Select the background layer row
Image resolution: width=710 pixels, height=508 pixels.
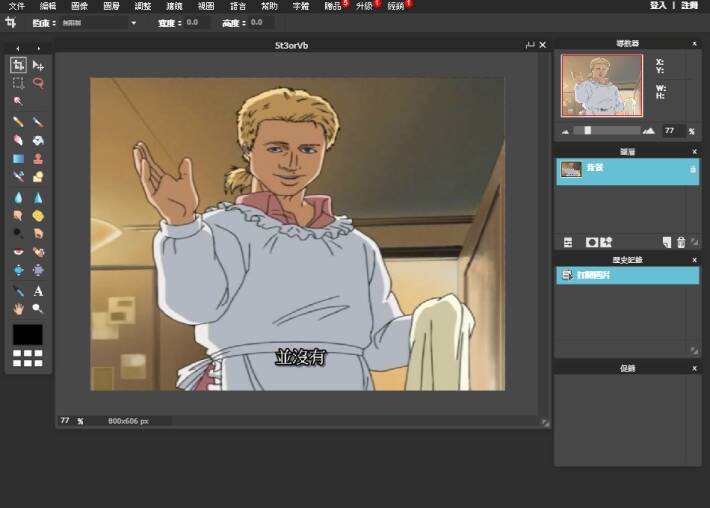(628, 172)
